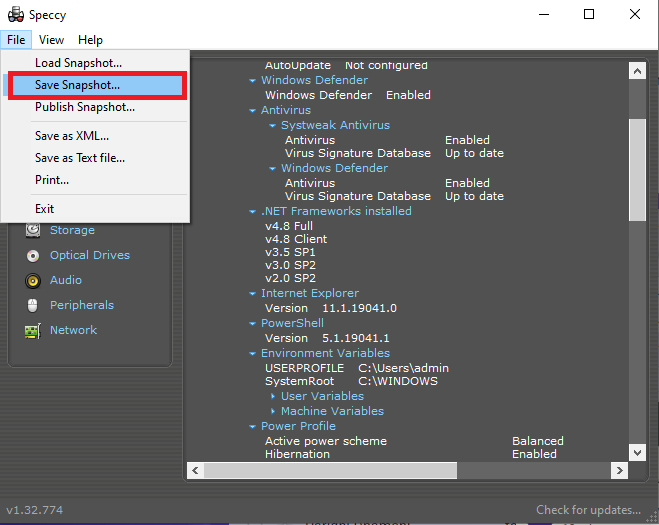Check for updates link at bottom
Image resolution: width=659 pixels, height=525 pixels.
pyautogui.click(x=588, y=510)
